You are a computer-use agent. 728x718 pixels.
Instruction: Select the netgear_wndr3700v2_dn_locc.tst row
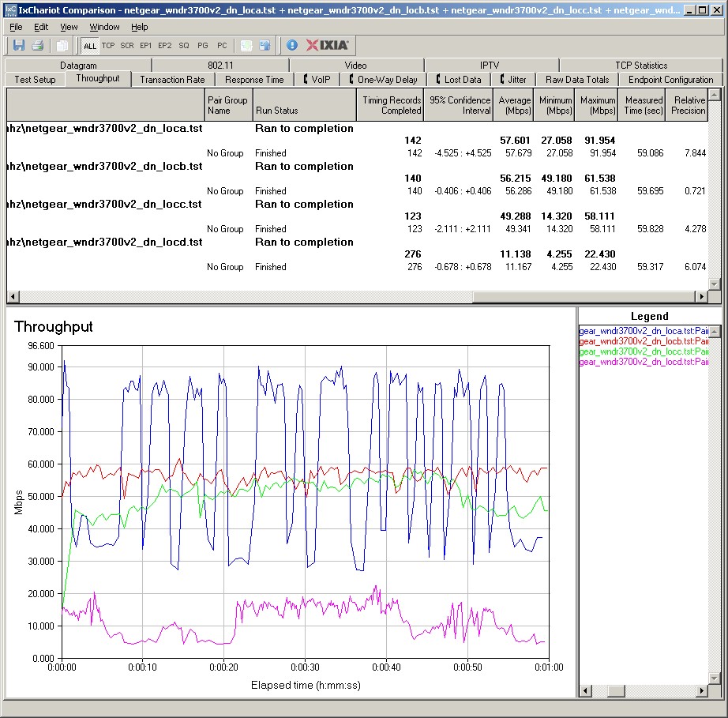pyautogui.click(x=357, y=205)
